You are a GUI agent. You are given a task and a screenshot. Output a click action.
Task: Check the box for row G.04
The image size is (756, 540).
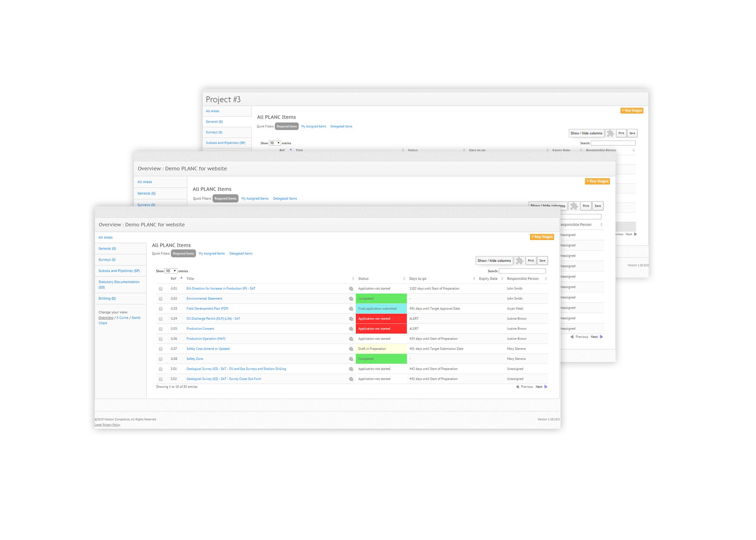161,319
